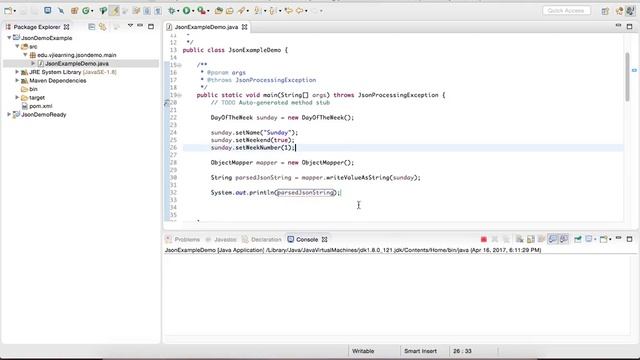Collapse the src folder node
640x360 pixels.
[x=17, y=46]
